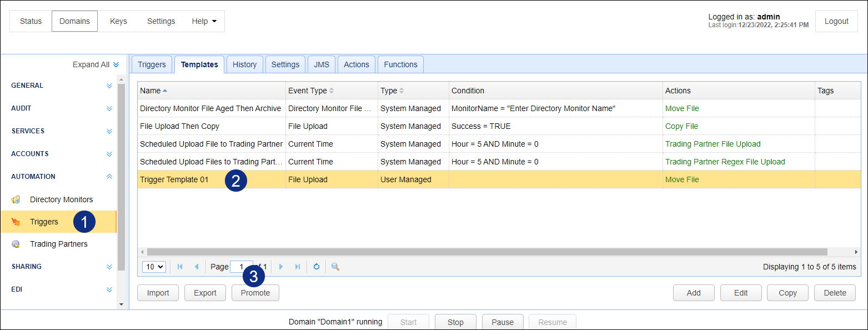868x330 pixels.
Task: Open Directory Monitors icon in sidebar
Action: 16,199
